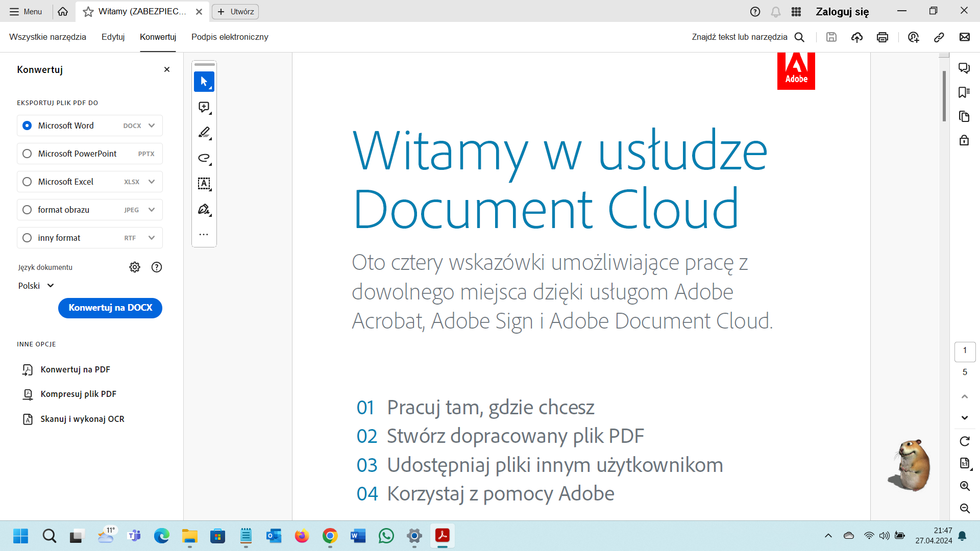Click Znajdź tekst lub narzędzia field
The width and height of the screenshot is (980, 551).
pyautogui.click(x=740, y=37)
